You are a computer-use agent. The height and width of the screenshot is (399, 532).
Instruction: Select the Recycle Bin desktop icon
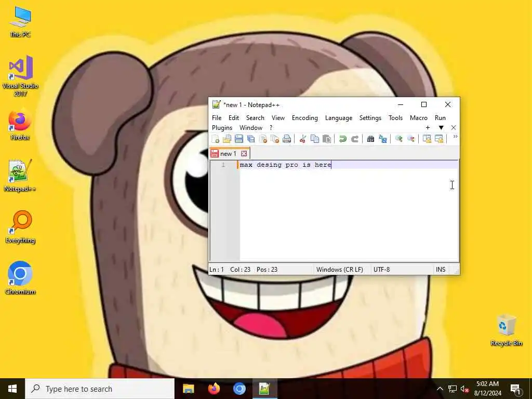click(506, 330)
